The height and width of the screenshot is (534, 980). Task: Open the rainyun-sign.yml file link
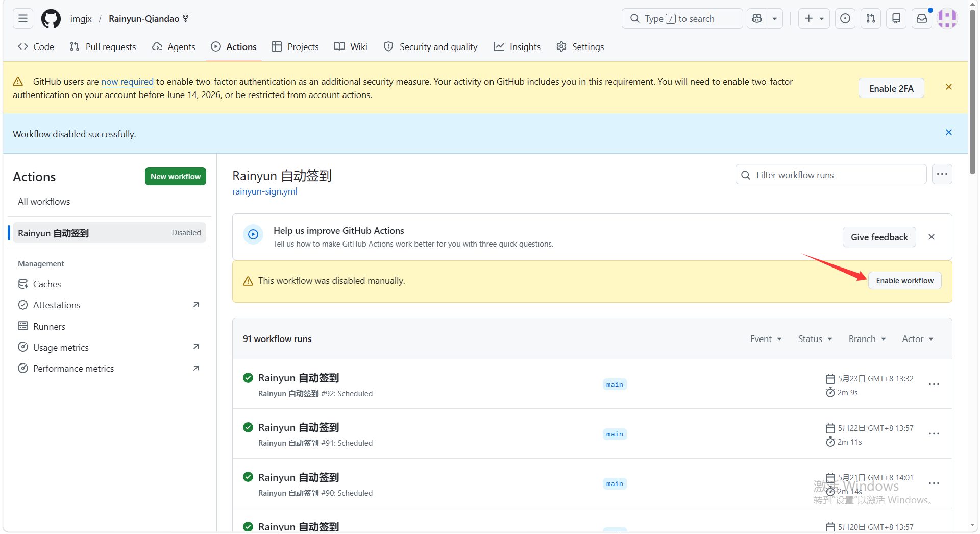(265, 191)
